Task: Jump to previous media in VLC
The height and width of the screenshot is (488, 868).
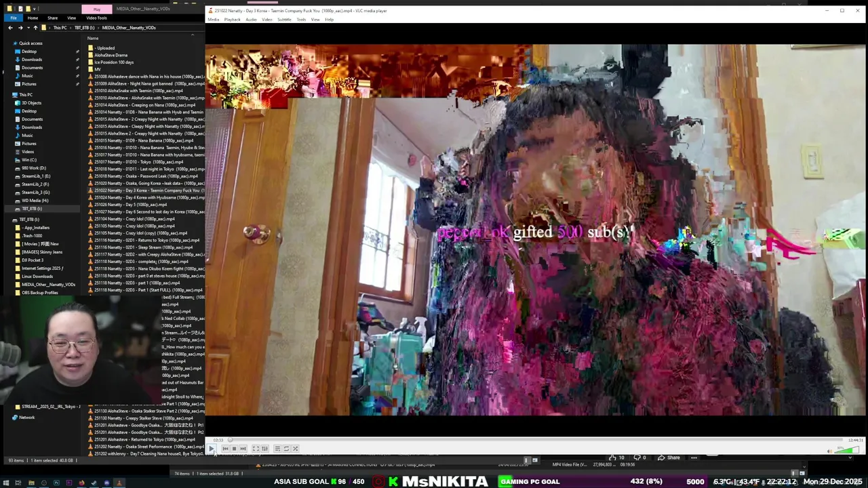Action: click(x=225, y=449)
